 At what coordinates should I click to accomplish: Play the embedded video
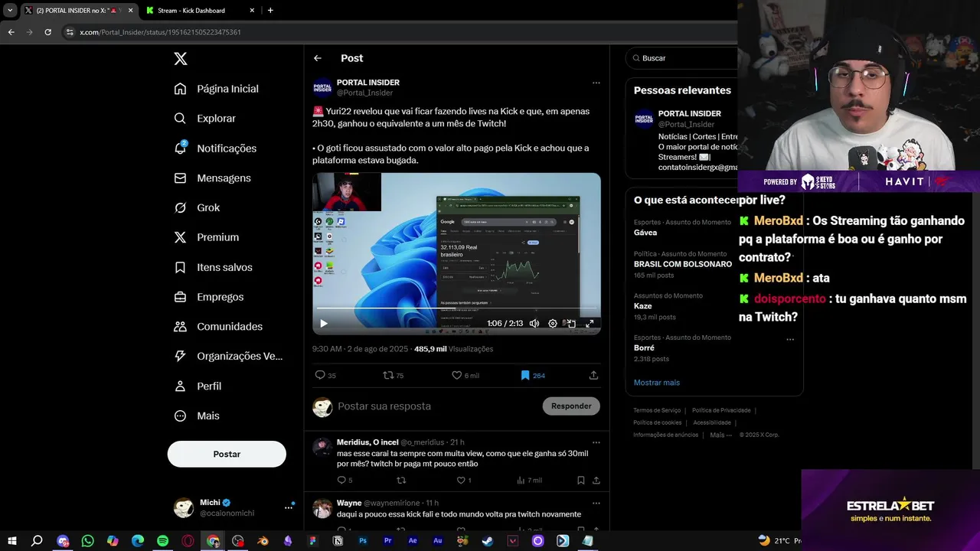323,324
